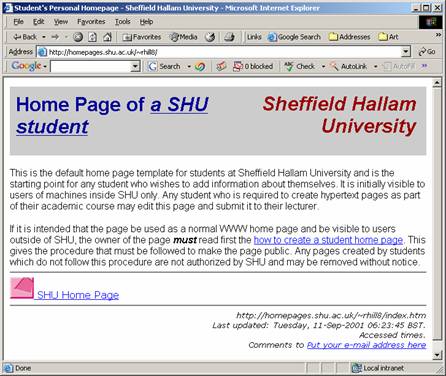This screenshot has height=376, width=446.
Task: Click the page icon in the address bar
Action: 42,52
